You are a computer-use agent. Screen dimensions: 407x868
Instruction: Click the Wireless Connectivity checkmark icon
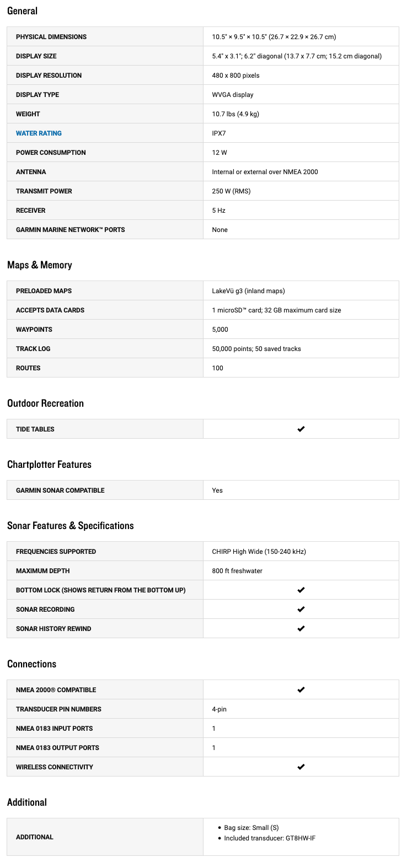(x=301, y=767)
